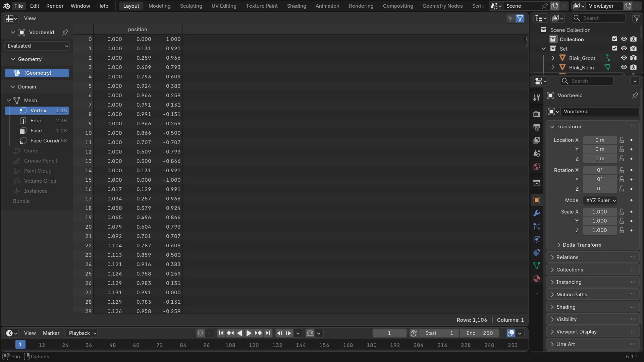Open the Render menu
Viewport: 644px width, 362px height.
(55, 6)
